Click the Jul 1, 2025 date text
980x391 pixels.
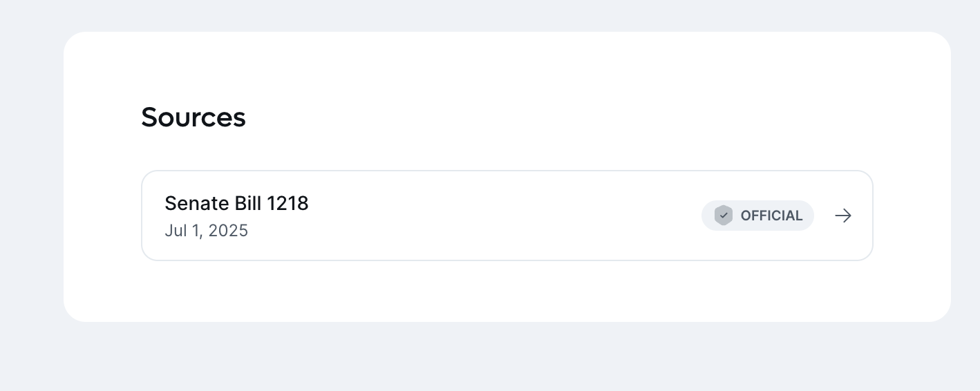pos(206,231)
